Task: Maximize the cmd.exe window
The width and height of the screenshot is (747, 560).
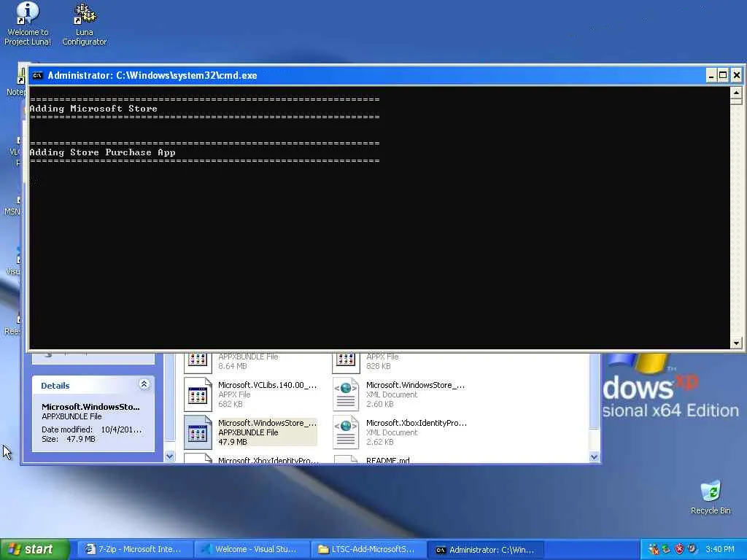Action: 723,75
